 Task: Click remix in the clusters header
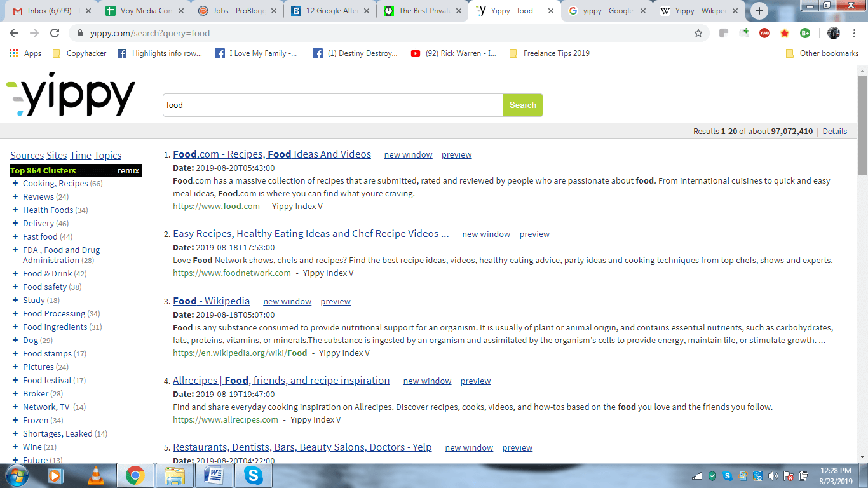[x=128, y=170]
